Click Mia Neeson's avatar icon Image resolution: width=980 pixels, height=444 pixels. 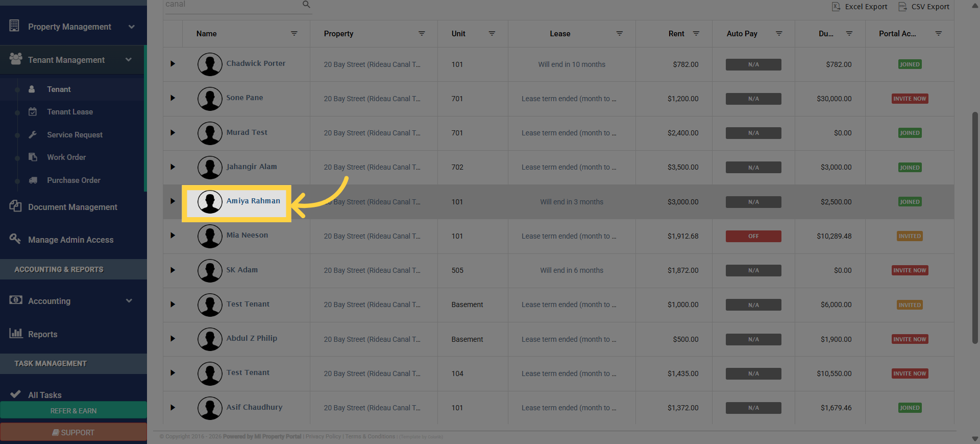point(210,236)
